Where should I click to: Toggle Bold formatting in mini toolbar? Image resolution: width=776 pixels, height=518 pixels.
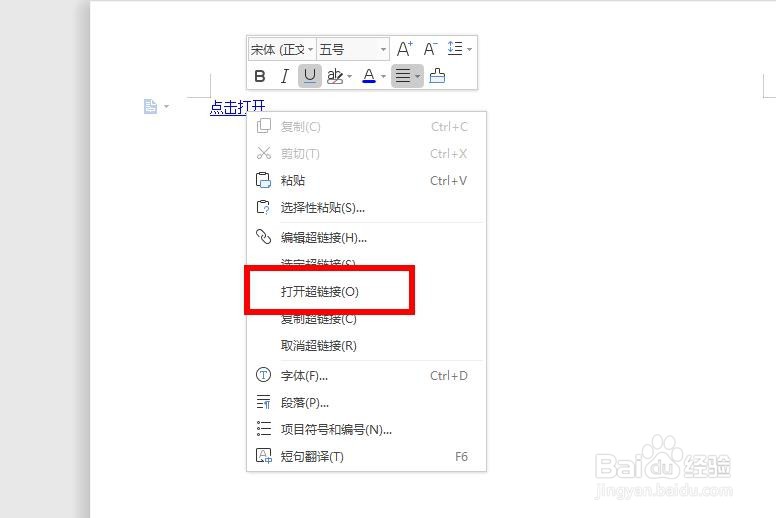(x=260, y=76)
